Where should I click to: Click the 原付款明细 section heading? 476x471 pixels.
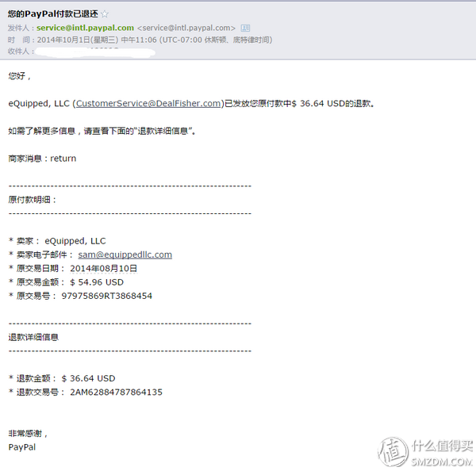click(x=33, y=200)
